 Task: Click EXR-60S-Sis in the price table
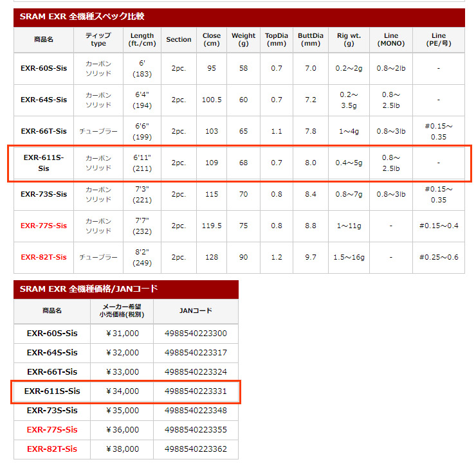pos(52,334)
